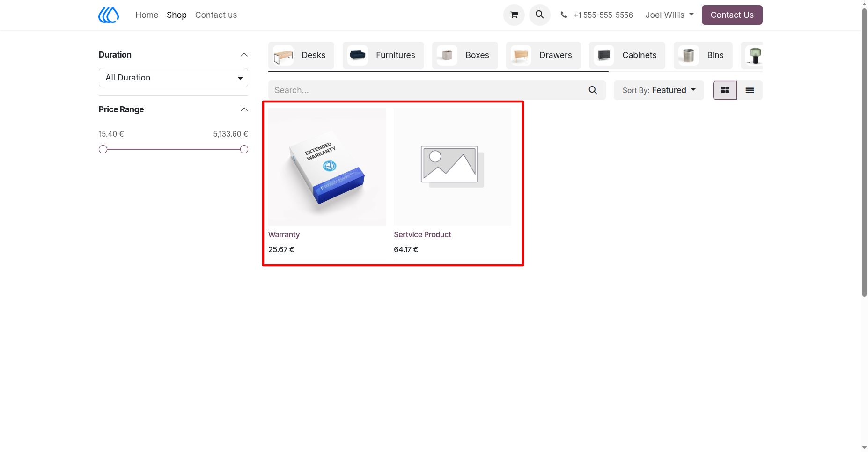The width and height of the screenshot is (868, 452).
Task: Click the minimum price slider handle
Action: (x=103, y=149)
